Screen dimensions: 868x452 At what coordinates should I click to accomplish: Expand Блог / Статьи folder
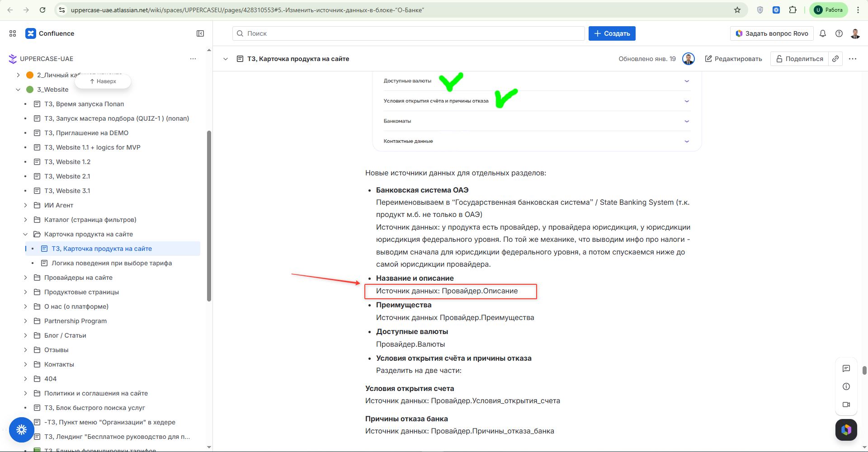coord(25,335)
